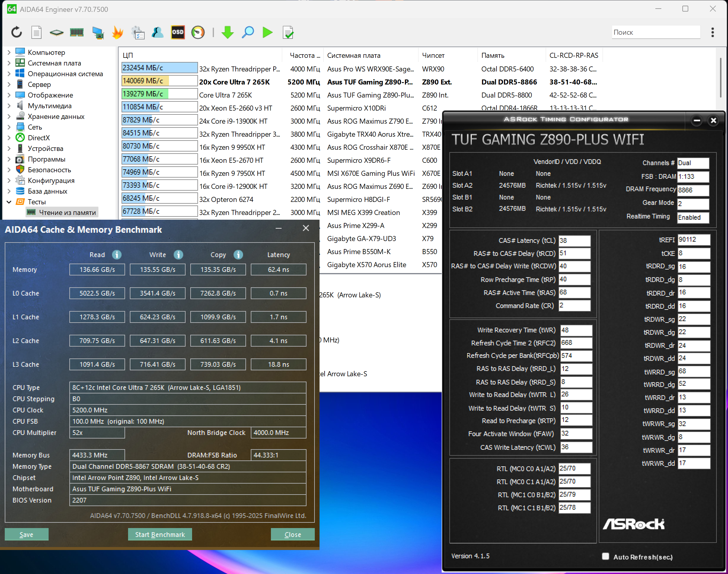Collapse the Тесты tree node
728x574 pixels.
(x=9, y=202)
